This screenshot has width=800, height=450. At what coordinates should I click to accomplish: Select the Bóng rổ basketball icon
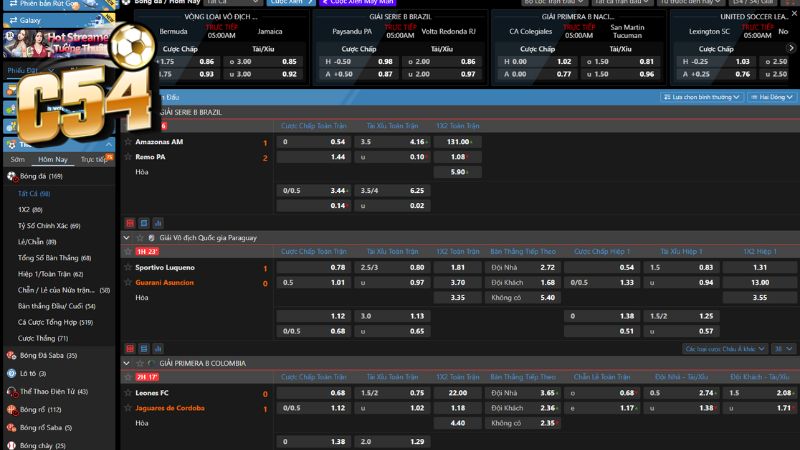coord(11,409)
